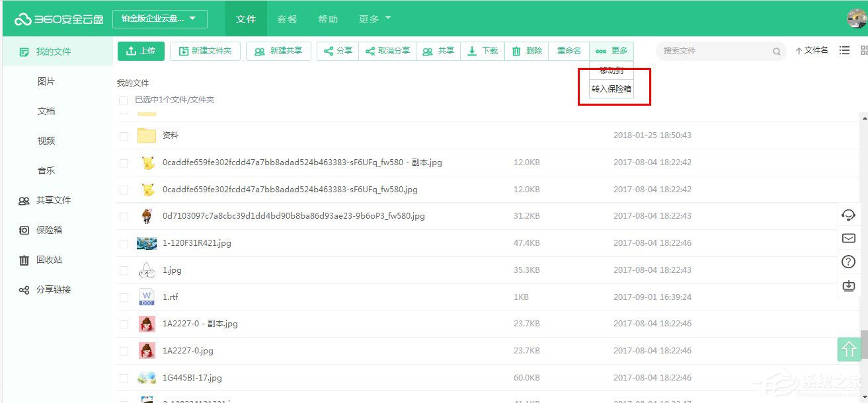
Task: Choose 转入保险箱 from the open menu
Action: (612, 89)
